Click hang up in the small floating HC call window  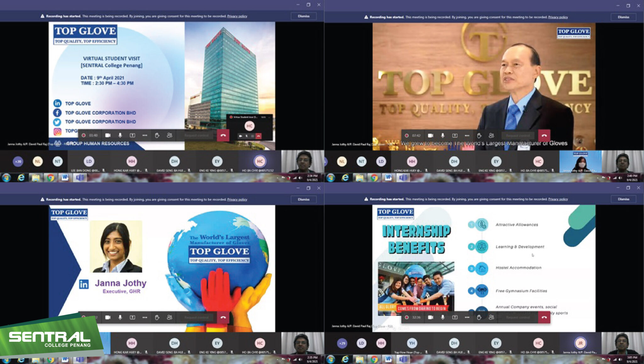[x=258, y=136]
